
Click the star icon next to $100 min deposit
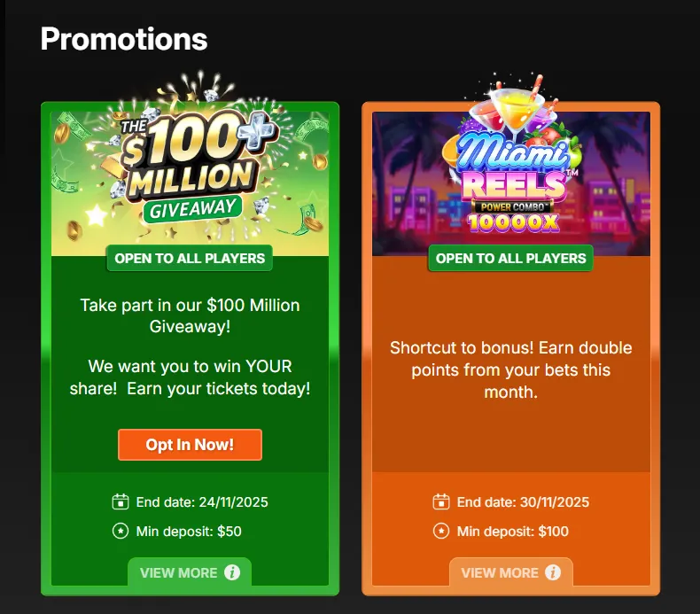tap(441, 532)
